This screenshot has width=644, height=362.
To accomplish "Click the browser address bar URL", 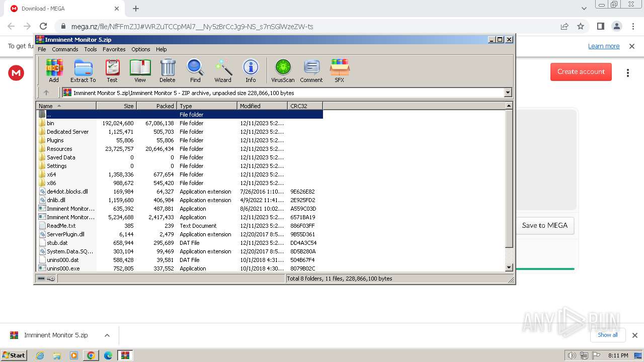I will point(192,27).
